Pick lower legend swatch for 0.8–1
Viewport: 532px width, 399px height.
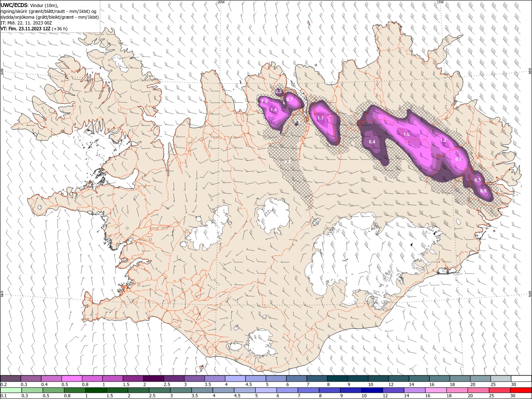(x=74, y=390)
